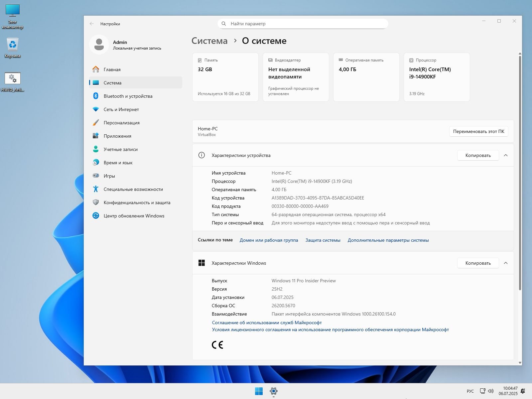
Task: Click the Версия value 25H2
Action: click(x=277, y=289)
